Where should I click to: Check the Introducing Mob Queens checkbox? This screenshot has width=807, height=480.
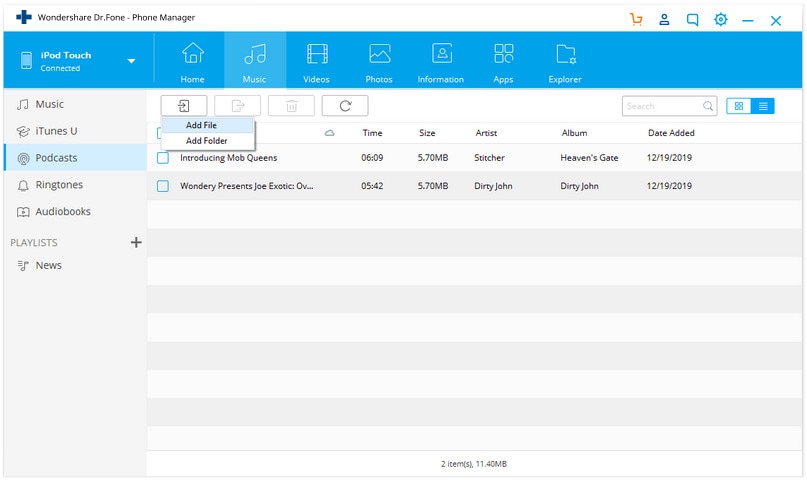click(163, 158)
